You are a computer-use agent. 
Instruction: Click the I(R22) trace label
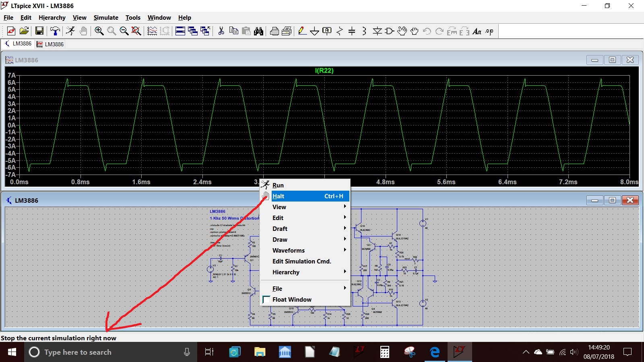click(324, 70)
